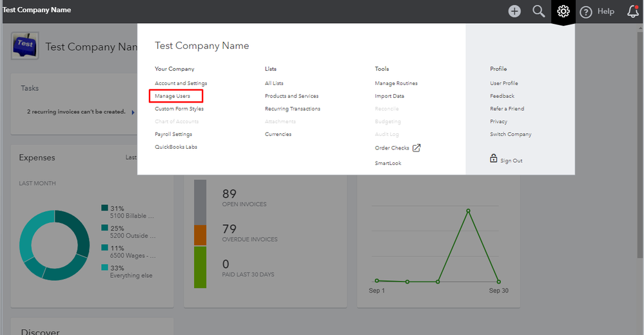Screen dimensions: 644x335
Task: Click the Order Checks external link icon
Action: point(416,148)
